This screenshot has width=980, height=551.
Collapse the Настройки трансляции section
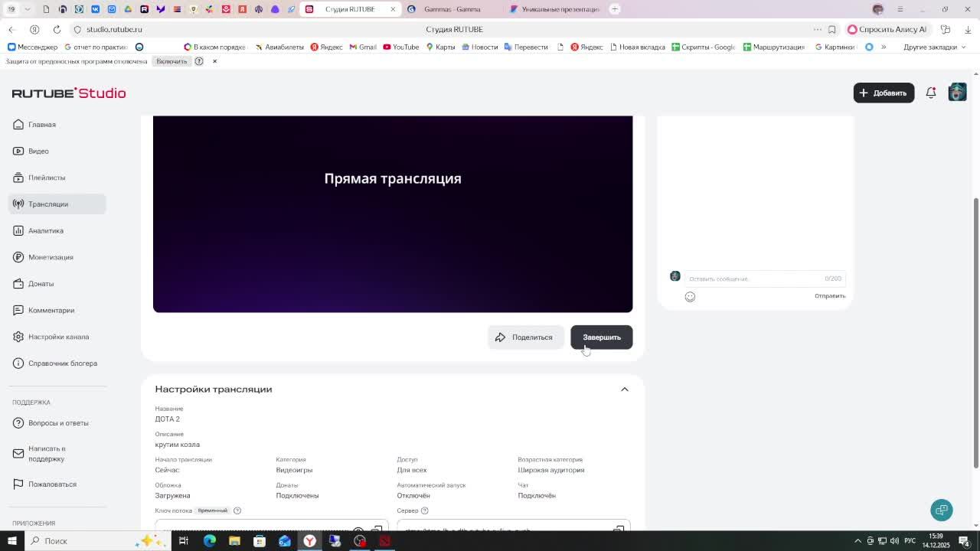click(625, 390)
